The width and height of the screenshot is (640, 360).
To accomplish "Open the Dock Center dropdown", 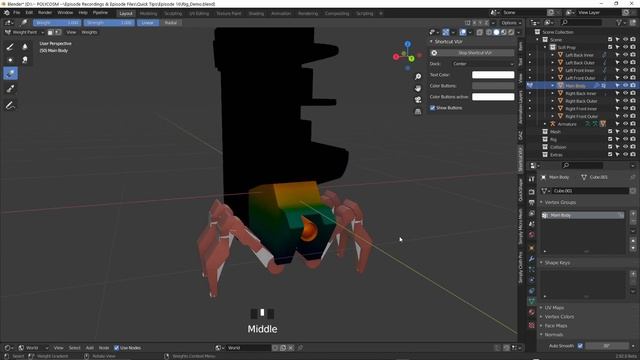I will [482, 64].
